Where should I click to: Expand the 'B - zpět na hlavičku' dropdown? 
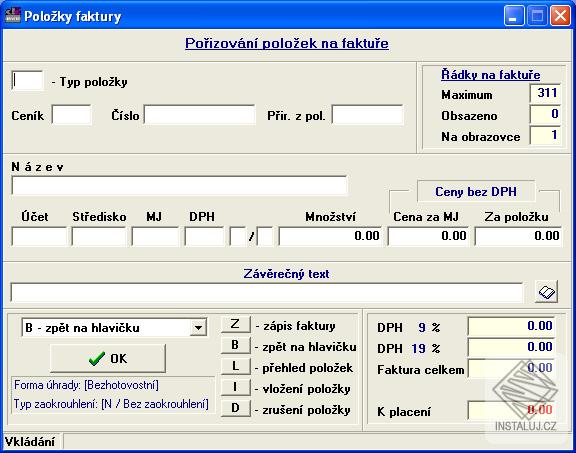[x=198, y=327]
